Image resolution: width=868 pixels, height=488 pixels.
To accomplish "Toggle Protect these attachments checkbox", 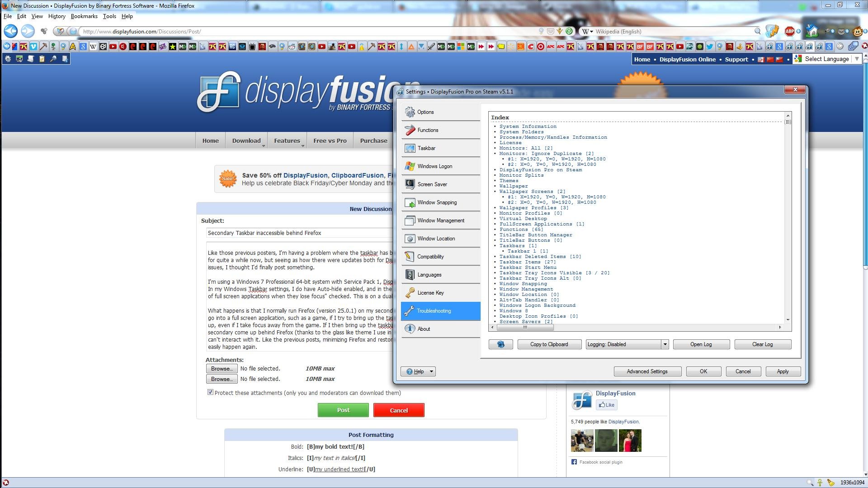I will click(210, 392).
